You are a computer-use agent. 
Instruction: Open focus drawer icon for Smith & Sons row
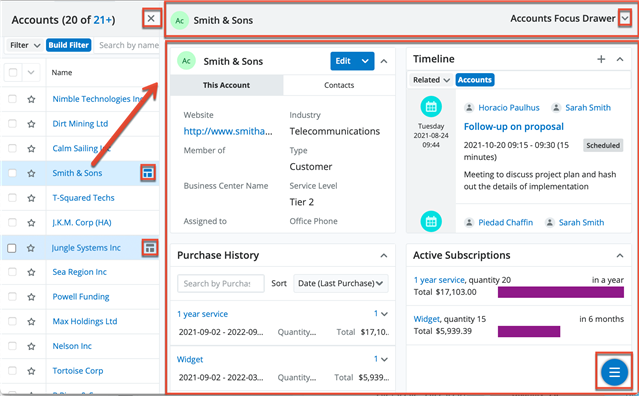click(148, 173)
